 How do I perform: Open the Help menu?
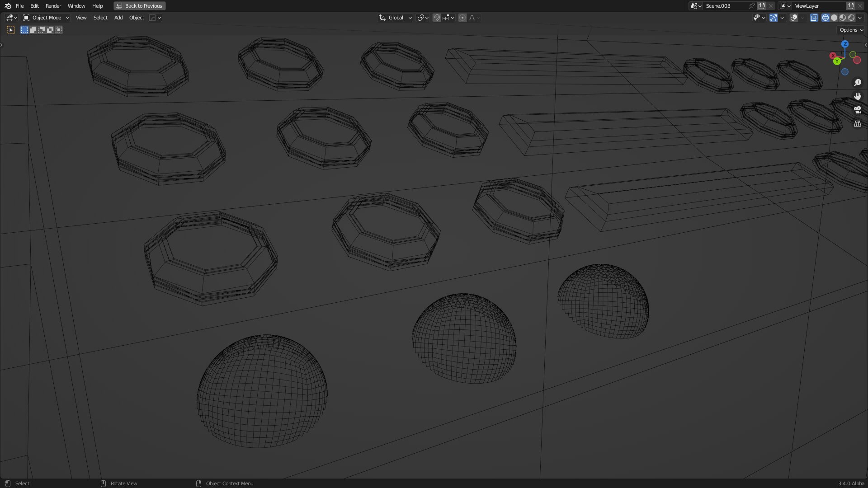click(98, 6)
